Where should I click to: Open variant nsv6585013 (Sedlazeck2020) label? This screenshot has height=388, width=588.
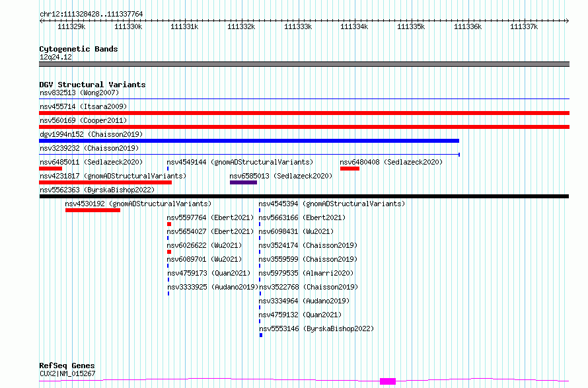pos(281,176)
